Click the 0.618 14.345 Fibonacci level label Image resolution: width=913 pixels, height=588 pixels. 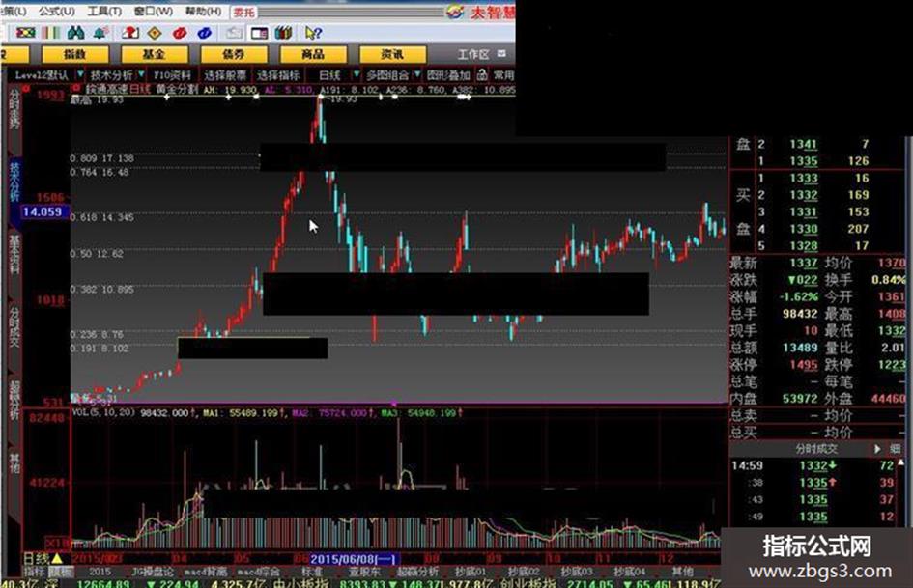[x=101, y=217]
